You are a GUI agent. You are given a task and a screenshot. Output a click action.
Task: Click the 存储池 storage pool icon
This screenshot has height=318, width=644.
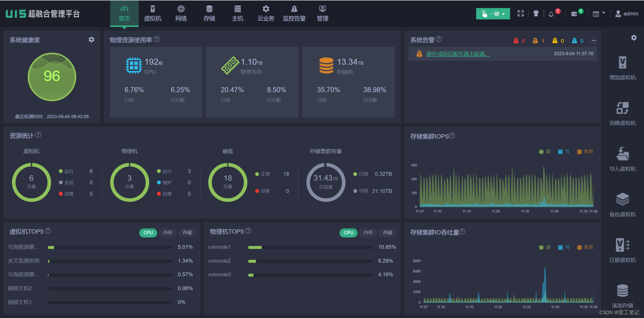point(326,65)
